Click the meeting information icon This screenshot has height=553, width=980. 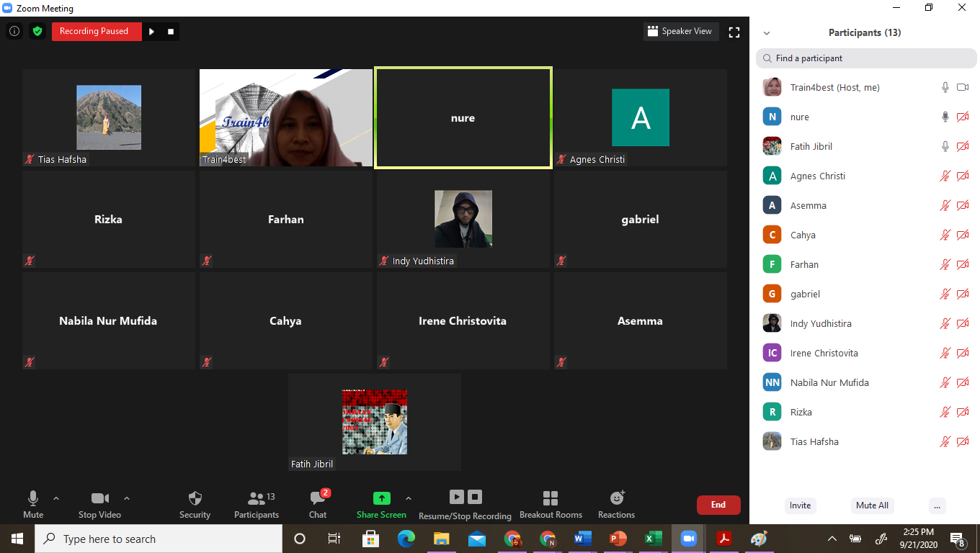(x=14, y=32)
